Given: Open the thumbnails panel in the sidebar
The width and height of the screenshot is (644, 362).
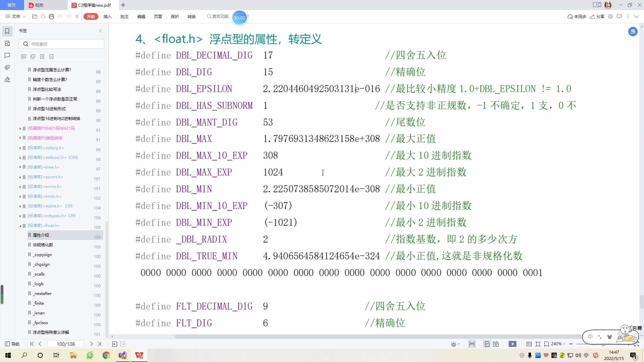Looking at the screenshot, I should (x=7, y=44).
